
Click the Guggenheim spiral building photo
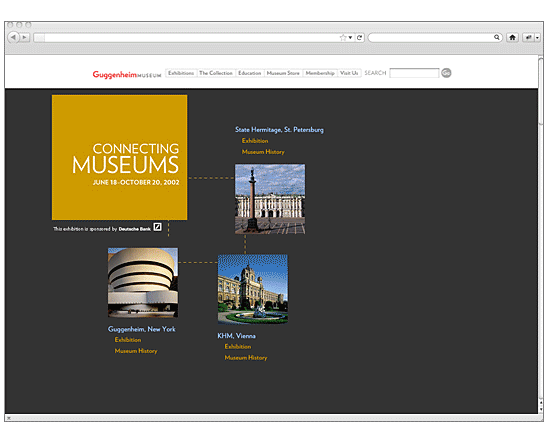coord(143,282)
